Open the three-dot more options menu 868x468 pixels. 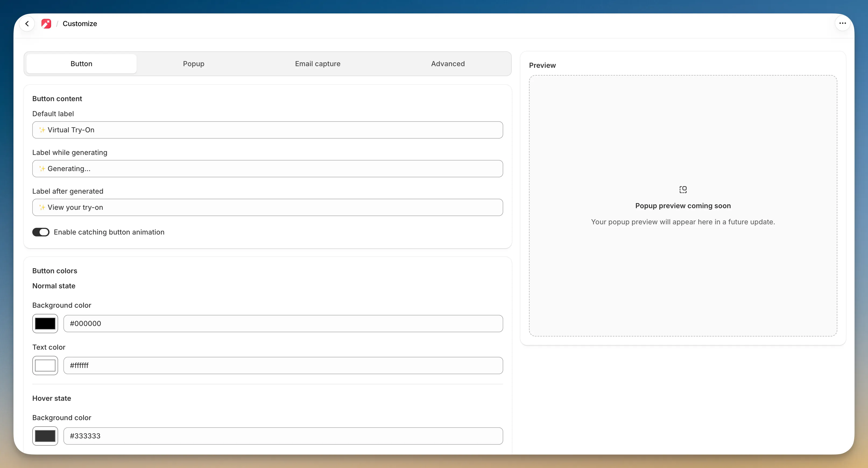tap(842, 23)
